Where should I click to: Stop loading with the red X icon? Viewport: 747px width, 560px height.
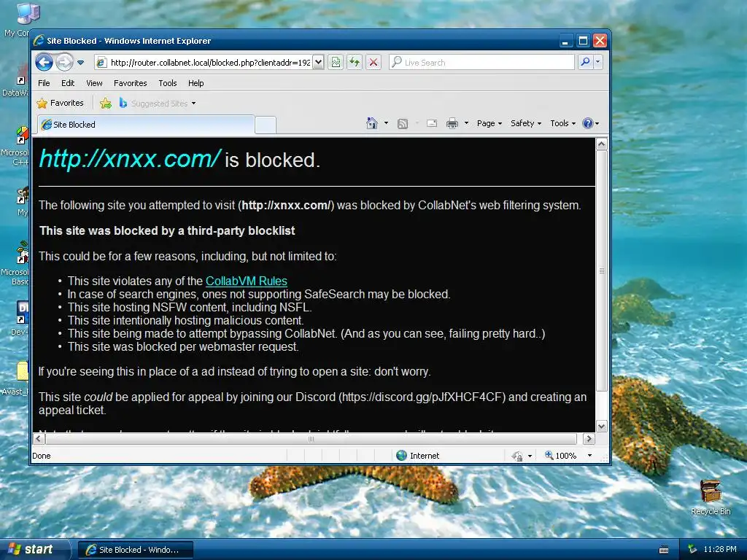[373, 63]
